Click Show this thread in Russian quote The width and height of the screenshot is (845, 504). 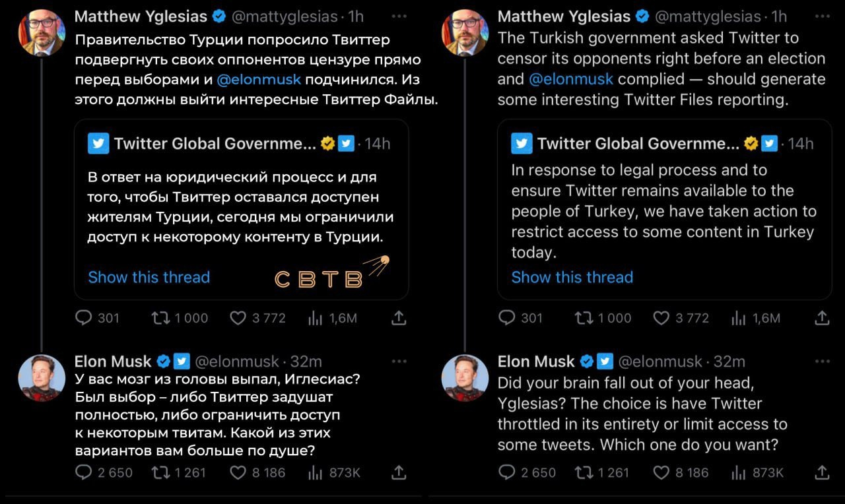tap(149, 277)
